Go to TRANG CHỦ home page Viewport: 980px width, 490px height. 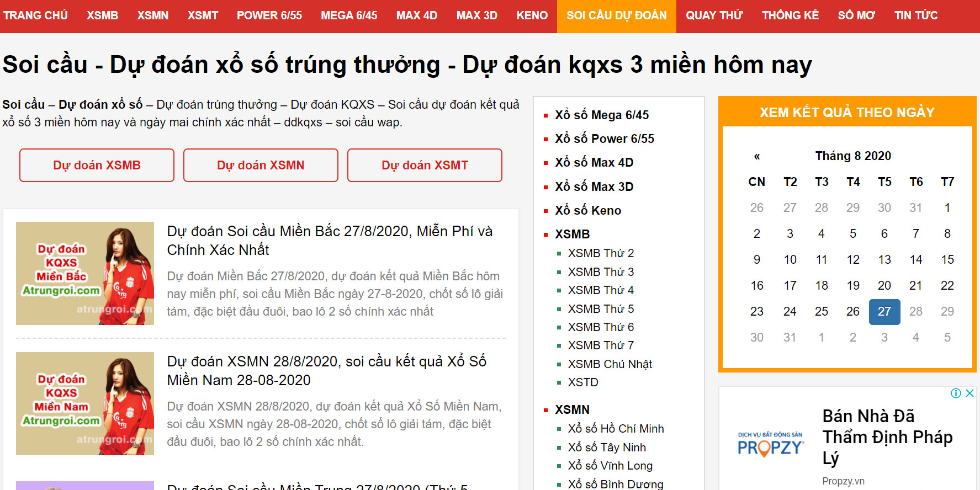[x=35, y=15]
